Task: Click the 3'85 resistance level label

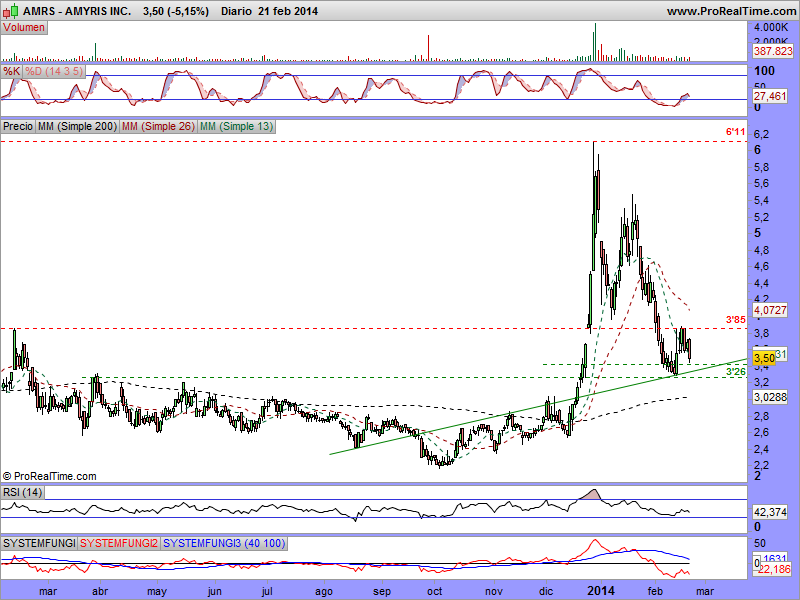Action: pyautogui.click(x=736, y=320)
